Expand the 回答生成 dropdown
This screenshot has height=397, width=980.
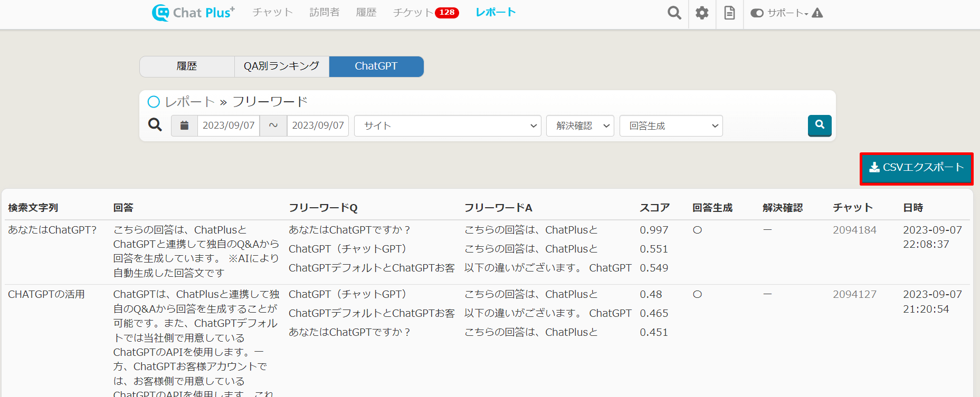tap(671, 125)
